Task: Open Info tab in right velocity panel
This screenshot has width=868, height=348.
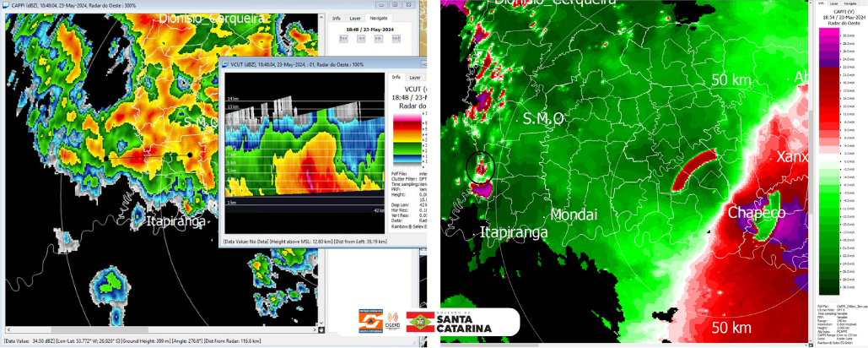Action: click(822, 3)
